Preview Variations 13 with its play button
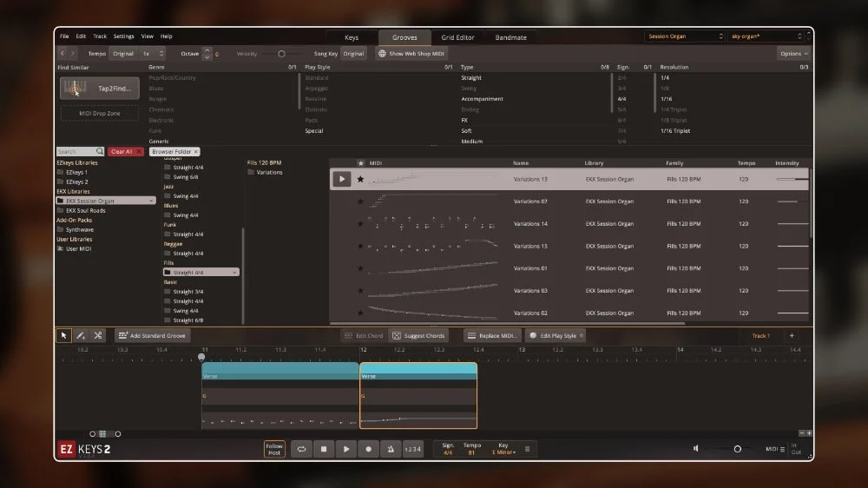The height and width of the screenshot is (488, 868). [x=341, y=179]
